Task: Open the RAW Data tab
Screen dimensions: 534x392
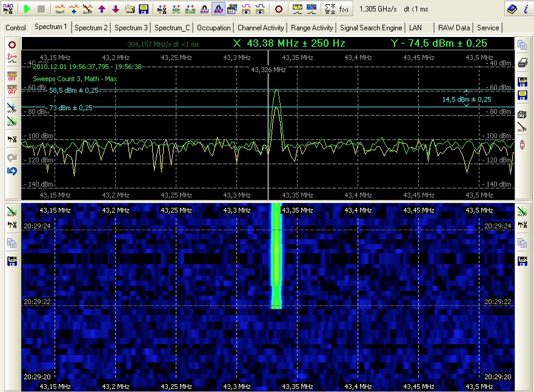Action: pos(454,28)
